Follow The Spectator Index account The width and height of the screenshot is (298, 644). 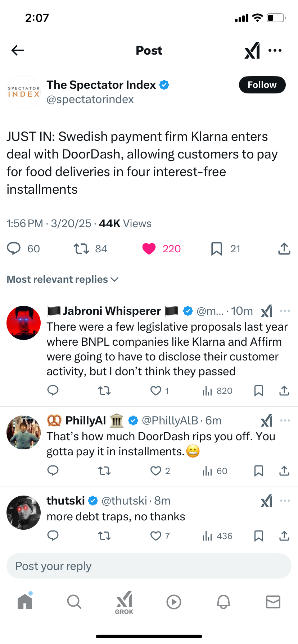pos(262,85)
